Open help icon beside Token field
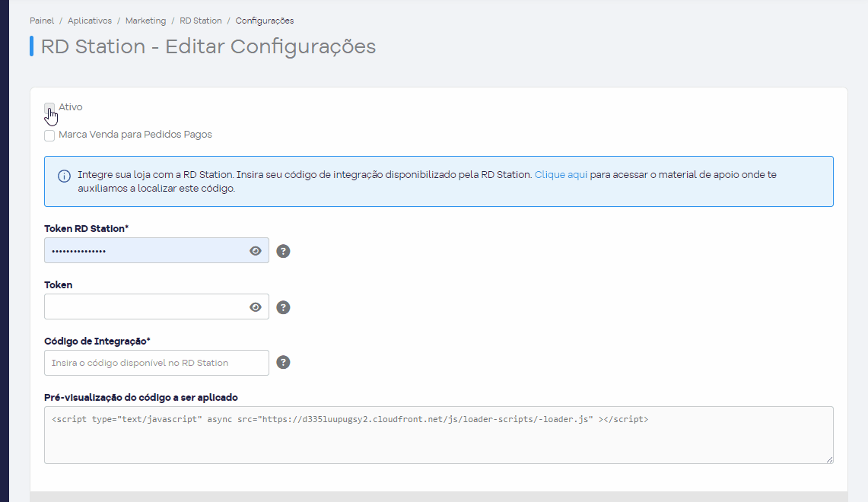 (283, 308)
